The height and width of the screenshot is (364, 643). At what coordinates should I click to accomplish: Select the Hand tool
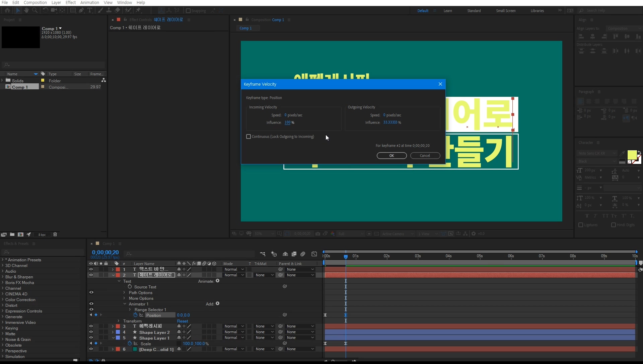tap(26, 10)
